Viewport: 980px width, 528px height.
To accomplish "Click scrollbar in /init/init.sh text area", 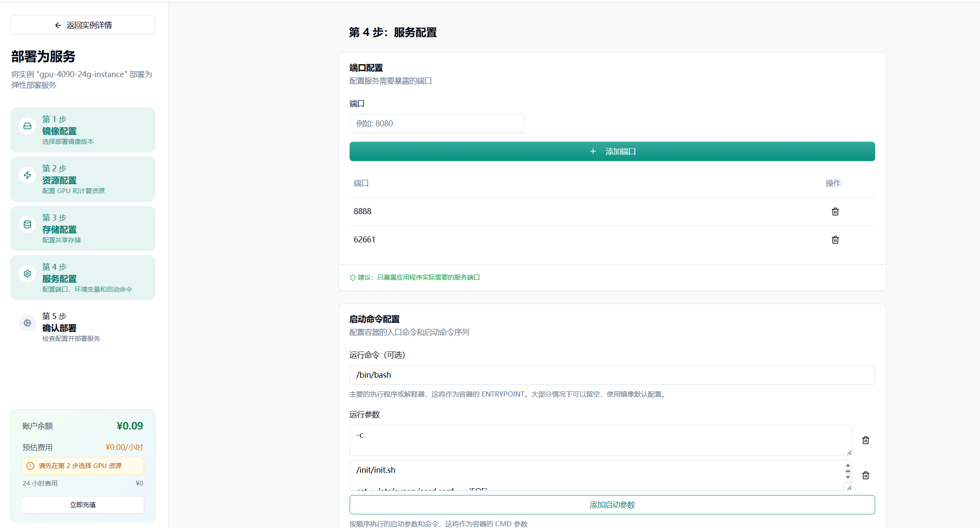I will [x=847, y=471].
